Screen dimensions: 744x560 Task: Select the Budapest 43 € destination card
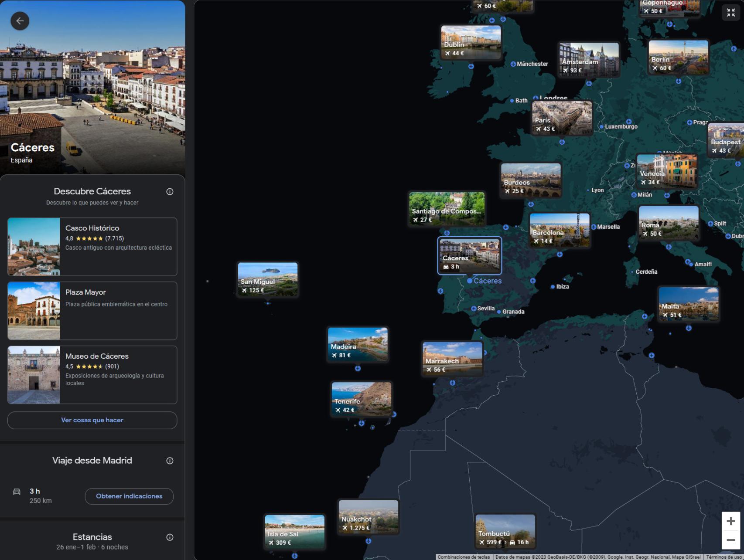click(726, 140)
